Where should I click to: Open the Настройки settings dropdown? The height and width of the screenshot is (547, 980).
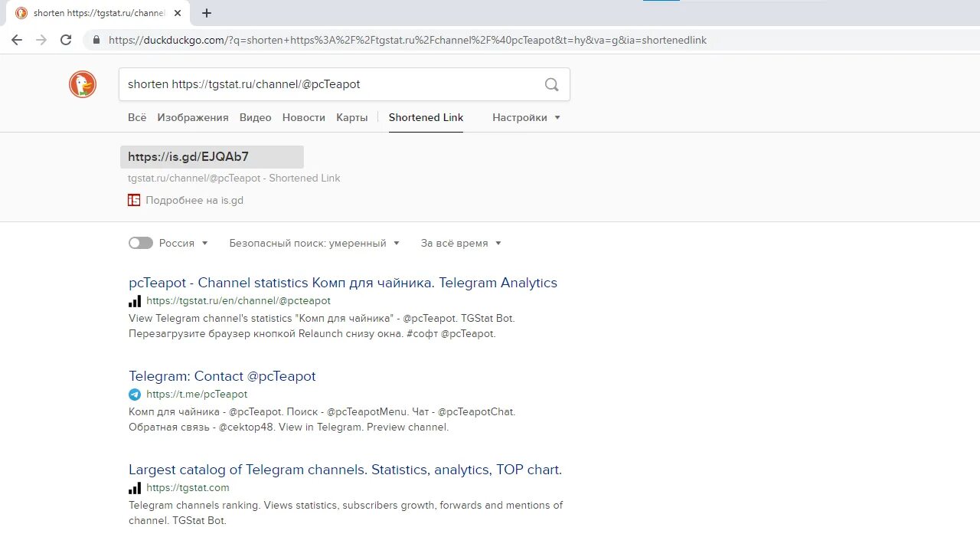pos(526,117)
